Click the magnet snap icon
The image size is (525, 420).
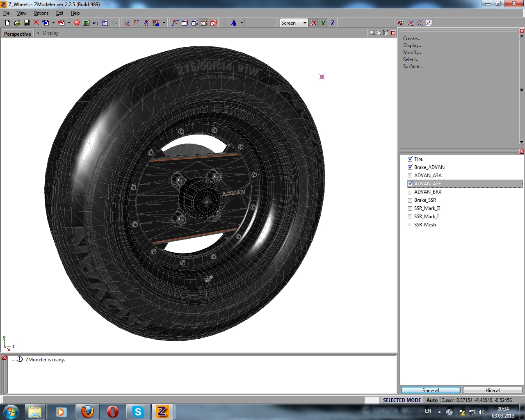coord(400,23)
